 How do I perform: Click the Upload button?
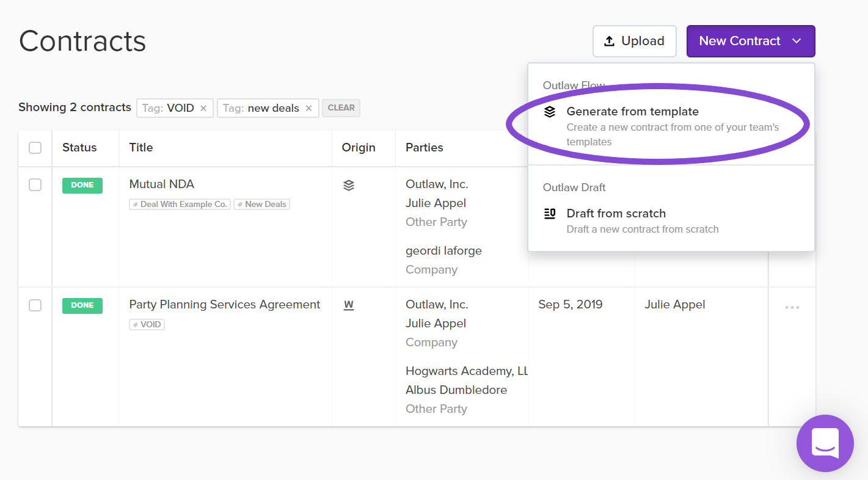(634, 41)
